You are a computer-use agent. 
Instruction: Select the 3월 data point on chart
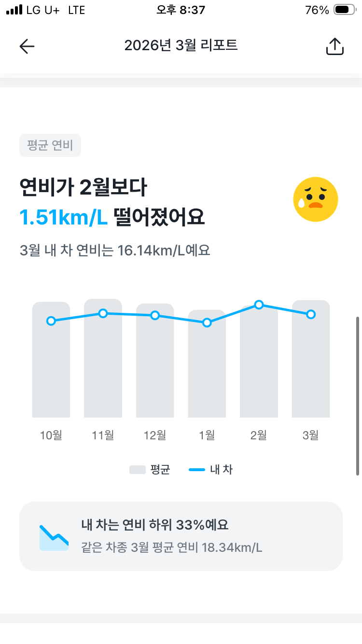pos(311,314)
